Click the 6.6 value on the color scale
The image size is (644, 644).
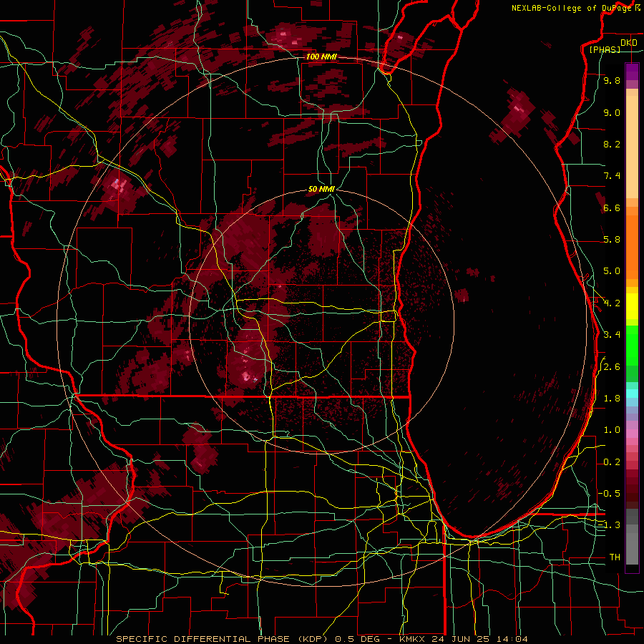(x=612, y=208)
